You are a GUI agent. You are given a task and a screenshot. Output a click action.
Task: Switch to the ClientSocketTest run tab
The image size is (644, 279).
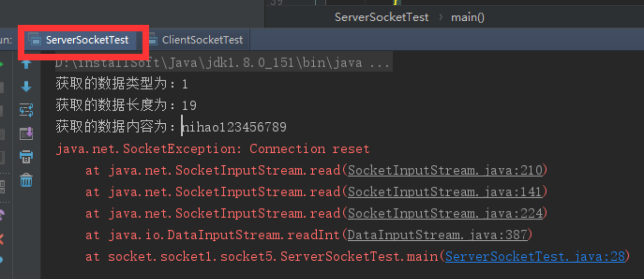pyautogui.click(x=202, y=40)
